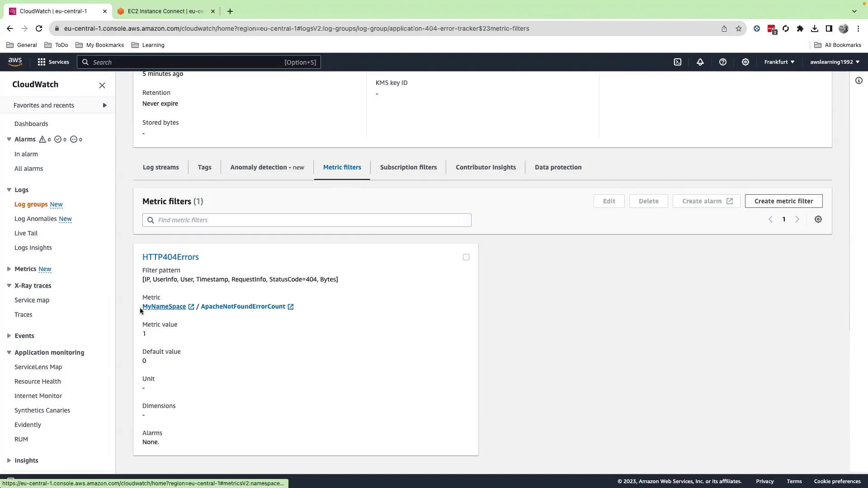
Task: Click the help question mark icon
Action: click(x=722, y=62)
